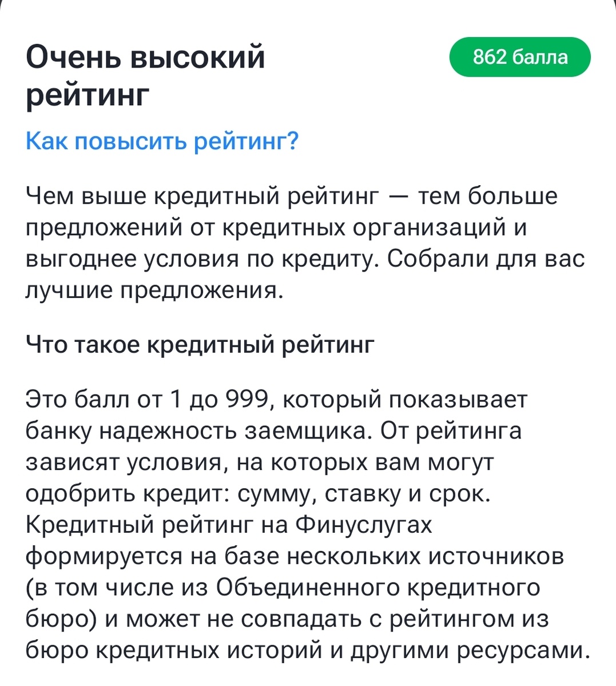616x686 pixels.
Task: Click the green '862 балла' score badge
Action: point(519,57)
